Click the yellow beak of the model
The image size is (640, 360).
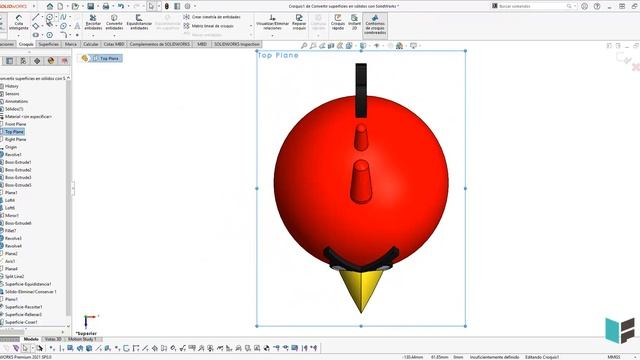pos(361,290)
